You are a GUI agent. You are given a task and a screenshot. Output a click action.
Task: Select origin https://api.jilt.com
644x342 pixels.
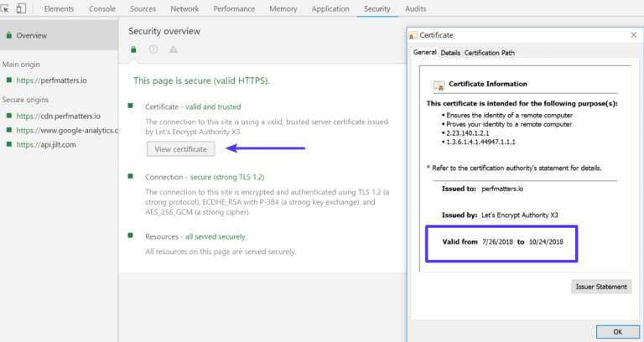pyautogui.click(x=46, y=144)
